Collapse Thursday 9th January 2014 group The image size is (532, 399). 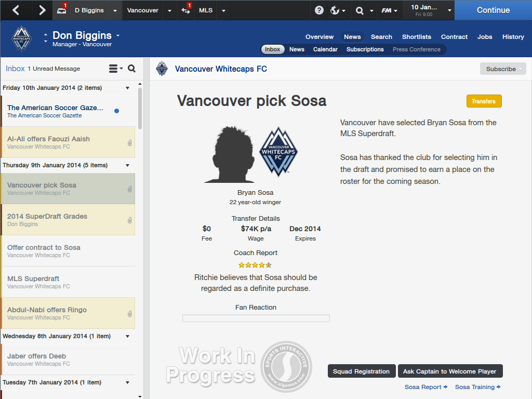coord(128,165)
